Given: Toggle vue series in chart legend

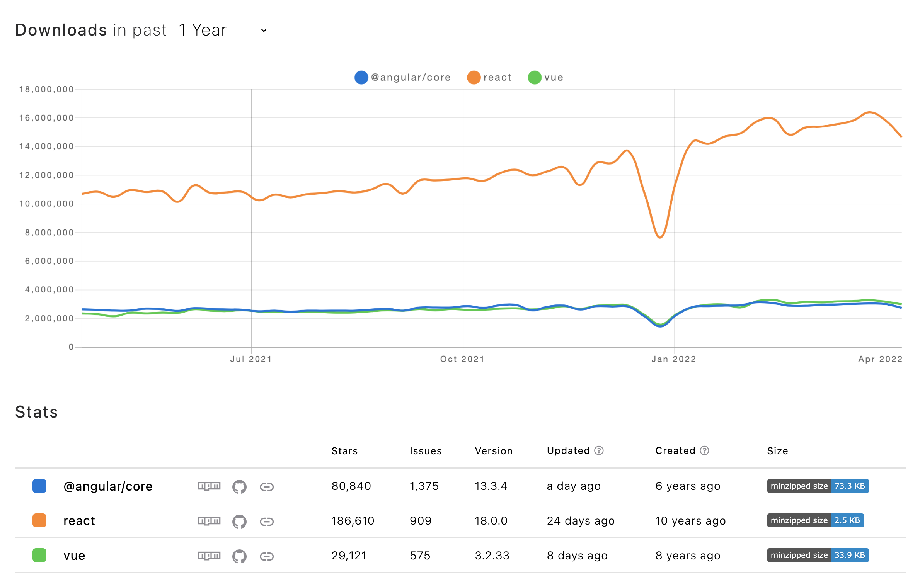Looking at the screenshot, I should (x=545, y=77).
